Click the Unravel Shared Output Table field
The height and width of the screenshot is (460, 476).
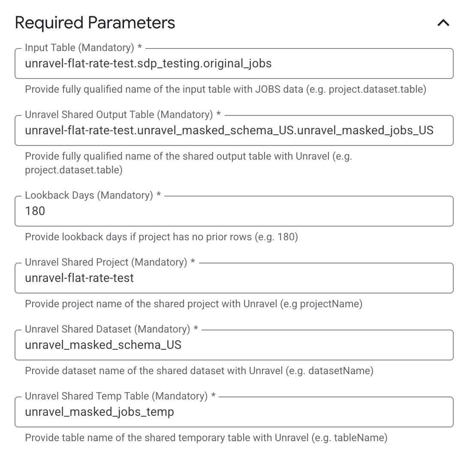(x=234, y=130)
